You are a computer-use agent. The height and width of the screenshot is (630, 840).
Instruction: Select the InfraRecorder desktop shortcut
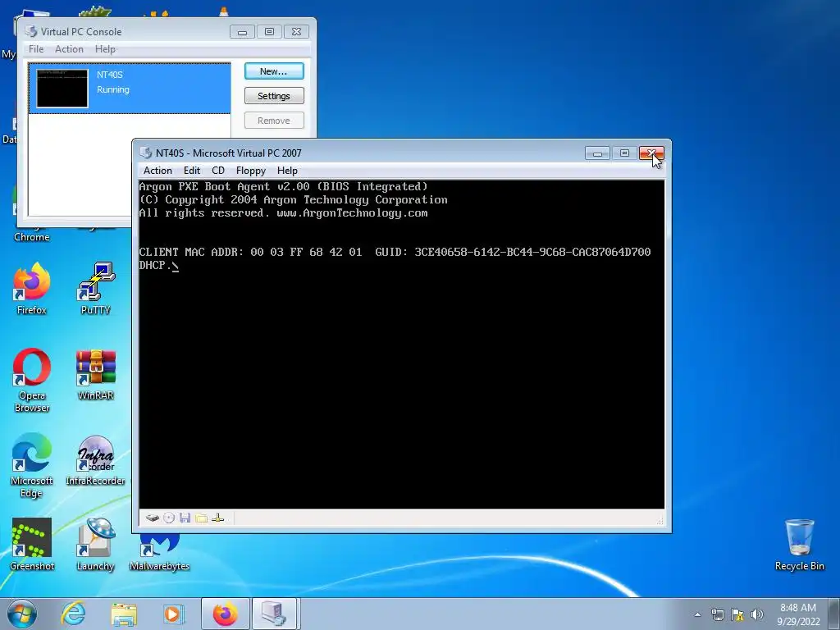[x=95, y=461]
